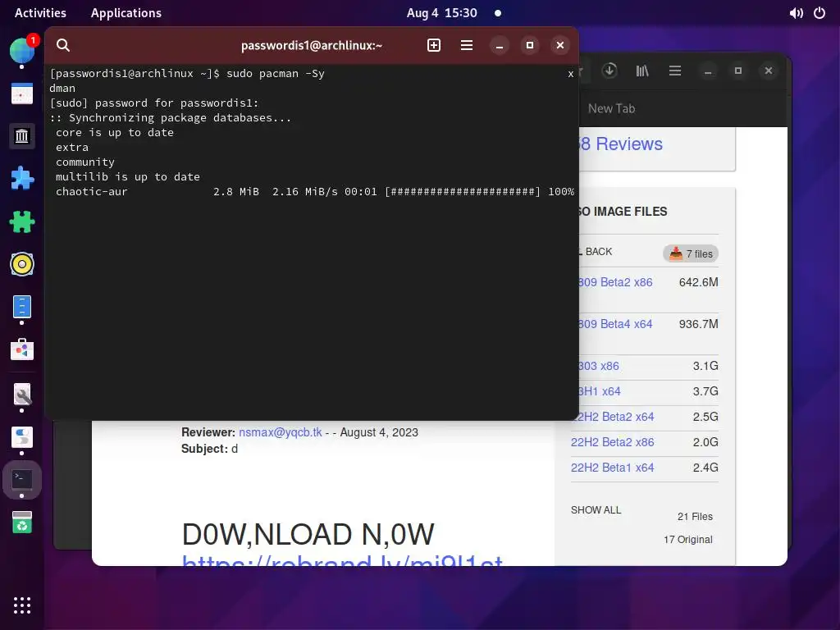Screen dimensions: 840x630
Task: Download the 3H1 x64 file
Action: [600, 391]
